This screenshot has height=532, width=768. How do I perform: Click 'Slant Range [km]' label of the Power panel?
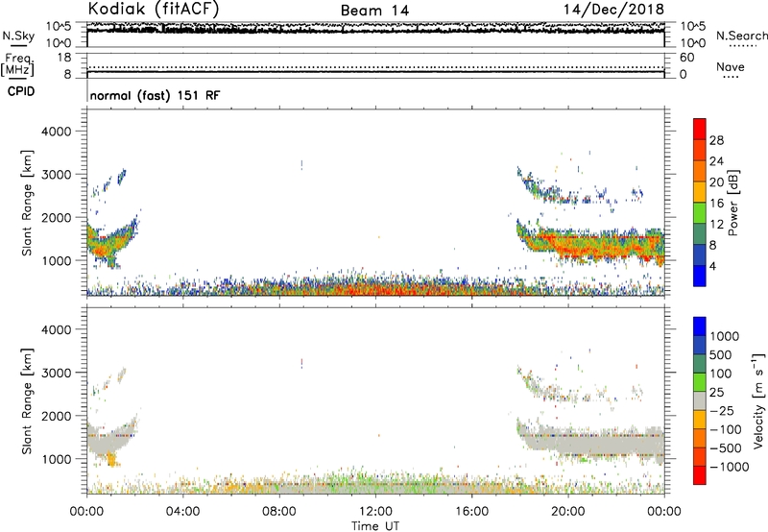[x=27, y=203]
